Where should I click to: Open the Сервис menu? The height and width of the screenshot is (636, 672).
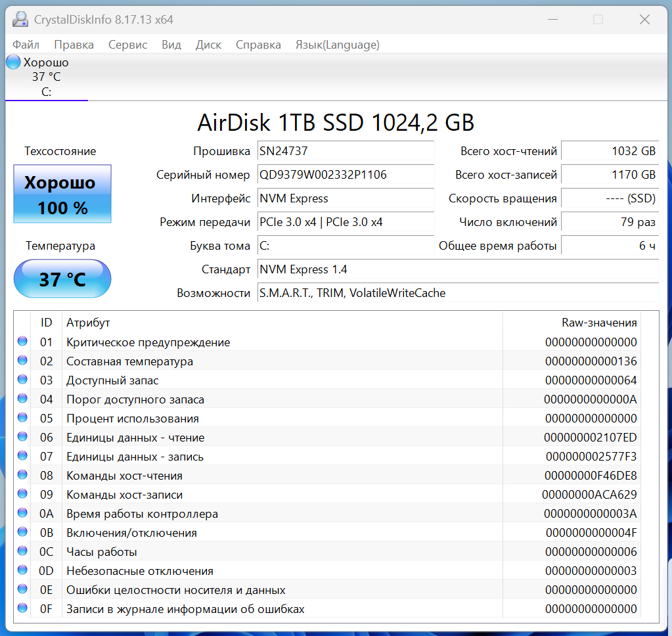click(127, 45)
